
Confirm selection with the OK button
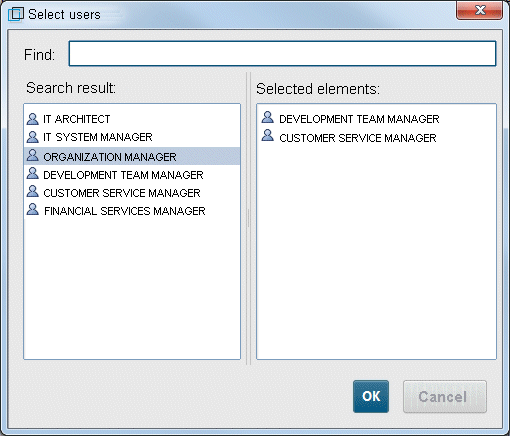[x=371, y=396]
